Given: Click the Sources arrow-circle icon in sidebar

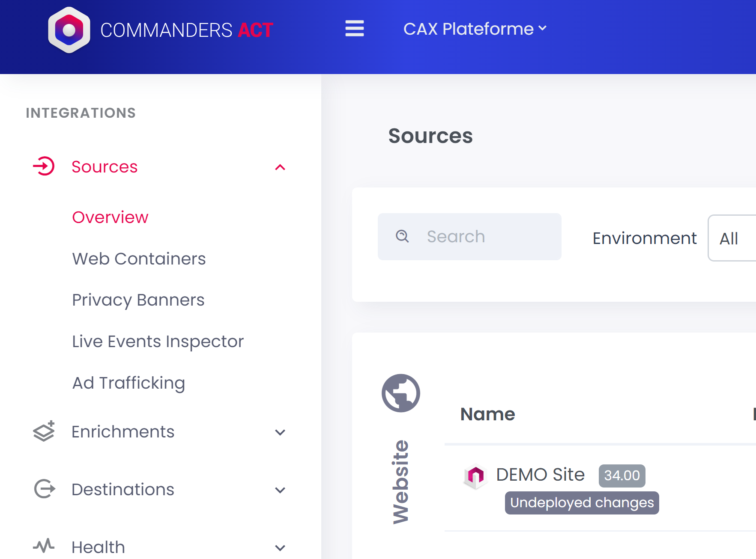Looking at the screenshot, I should (44, 167).
